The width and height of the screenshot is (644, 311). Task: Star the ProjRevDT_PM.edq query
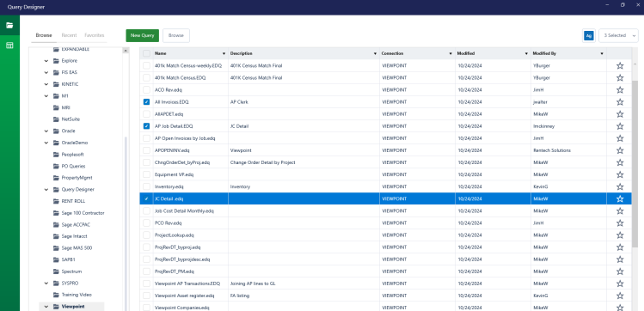click(x=620, y=271)
